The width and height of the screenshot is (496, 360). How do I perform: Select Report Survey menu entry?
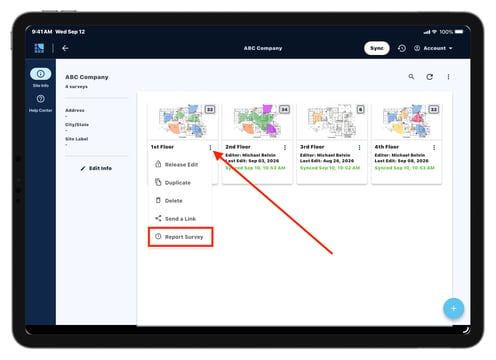[180, 237]
